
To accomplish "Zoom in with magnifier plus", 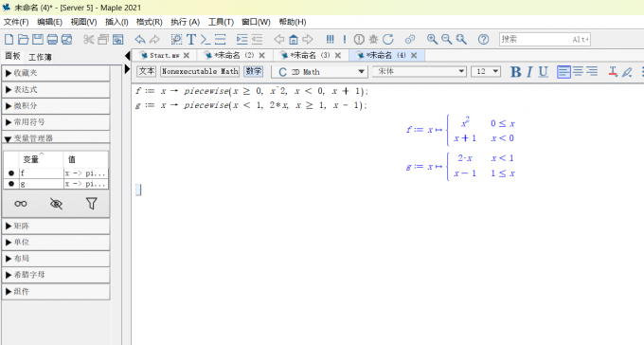I will [432, 39].
